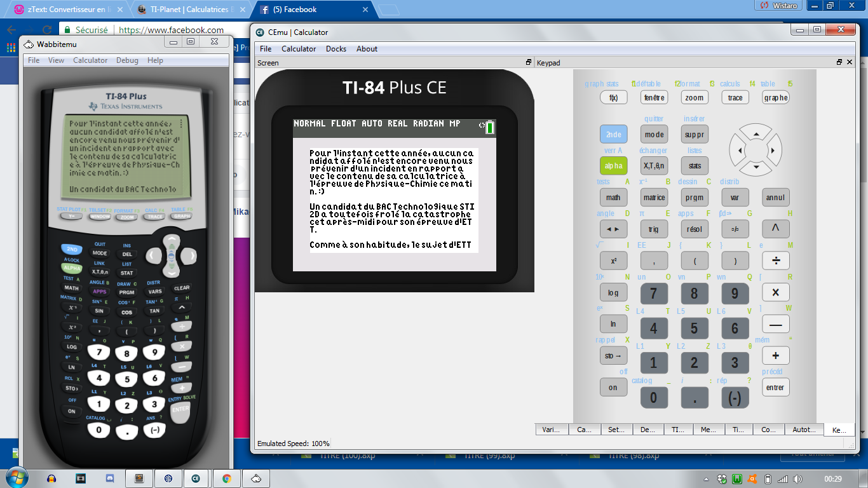Open the About menu in CEmu

(367, 49)
